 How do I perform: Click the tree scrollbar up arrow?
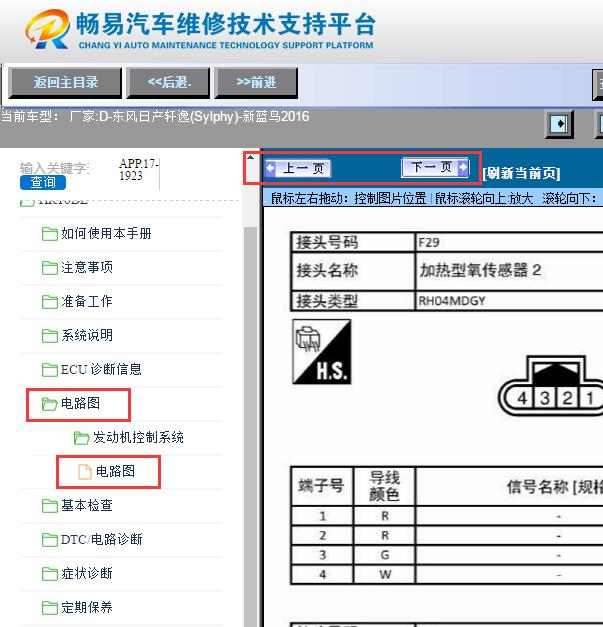coord(251,157)
